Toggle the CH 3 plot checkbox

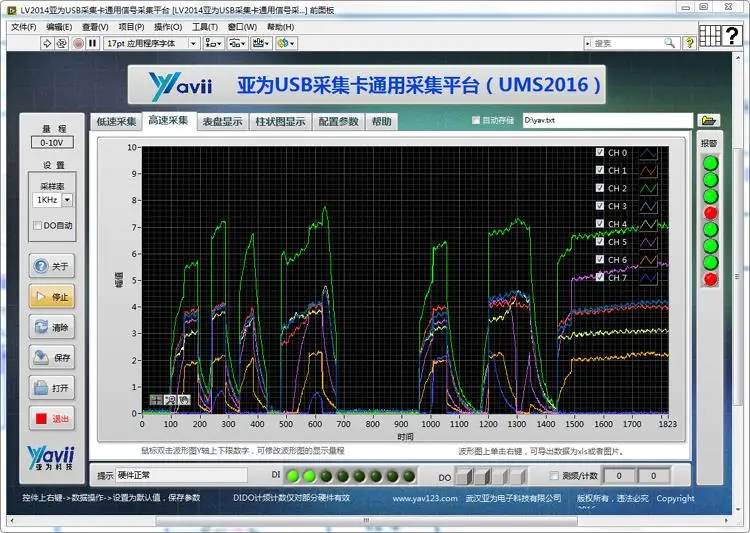600,206
